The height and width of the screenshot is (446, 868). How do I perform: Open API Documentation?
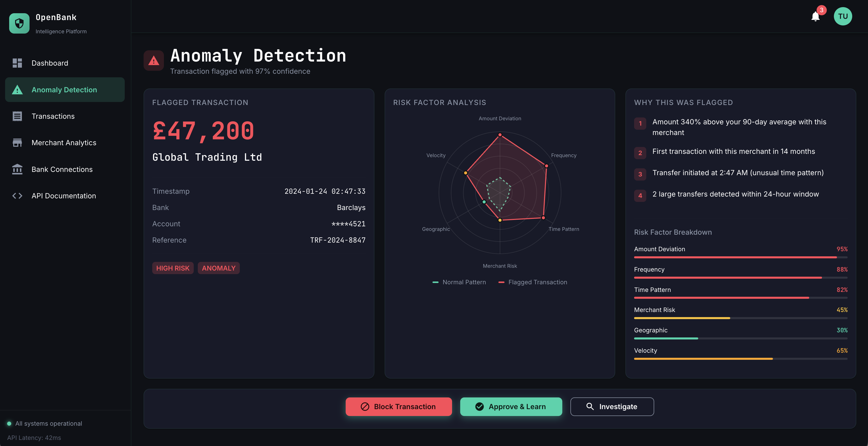coord(65,196)
